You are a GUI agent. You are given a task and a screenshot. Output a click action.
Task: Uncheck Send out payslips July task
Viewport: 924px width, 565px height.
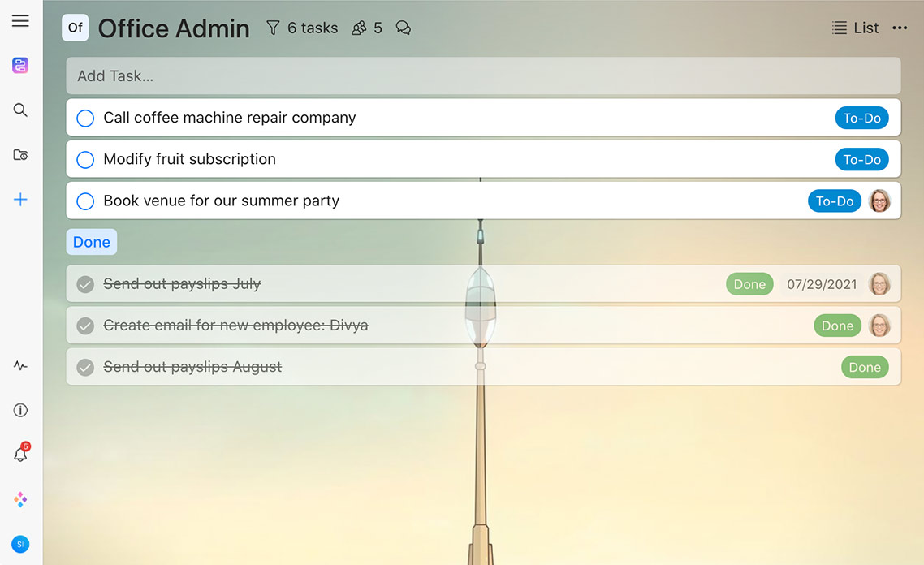pos(85,284)
